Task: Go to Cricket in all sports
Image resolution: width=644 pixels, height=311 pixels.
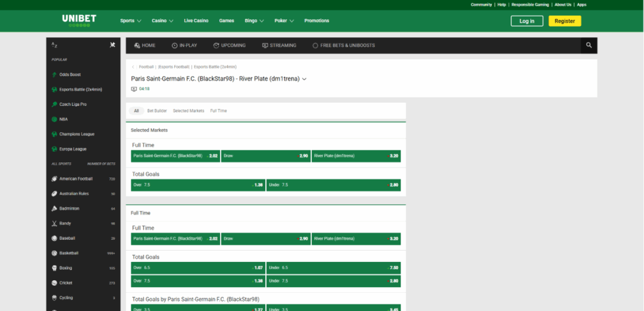Action: coord(66,283)
